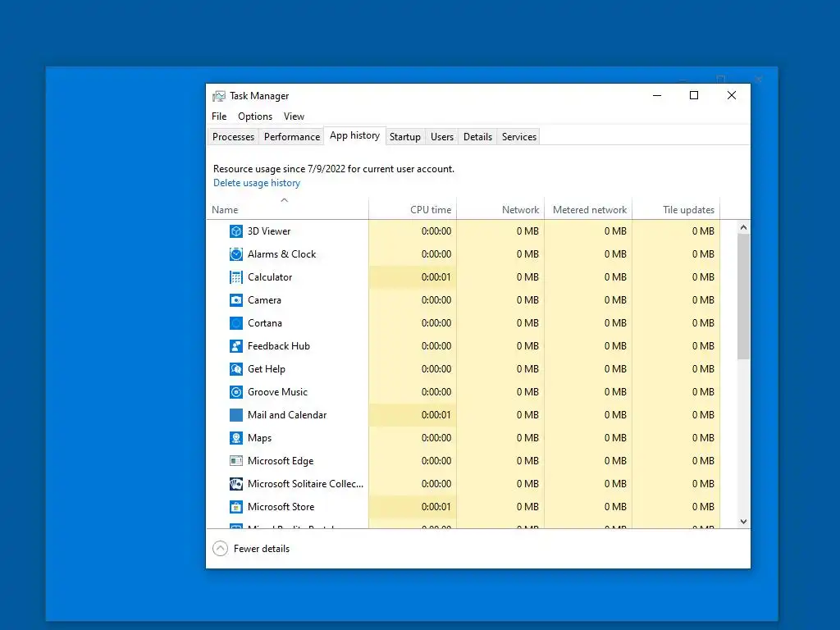Viewport: 840px width, 630px height.
Task: Select the Cortana row name
Action: click(265, 323)
